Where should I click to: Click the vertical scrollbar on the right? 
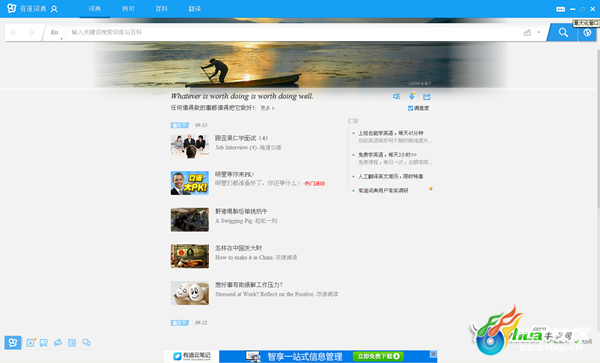(x=598, y=128)
